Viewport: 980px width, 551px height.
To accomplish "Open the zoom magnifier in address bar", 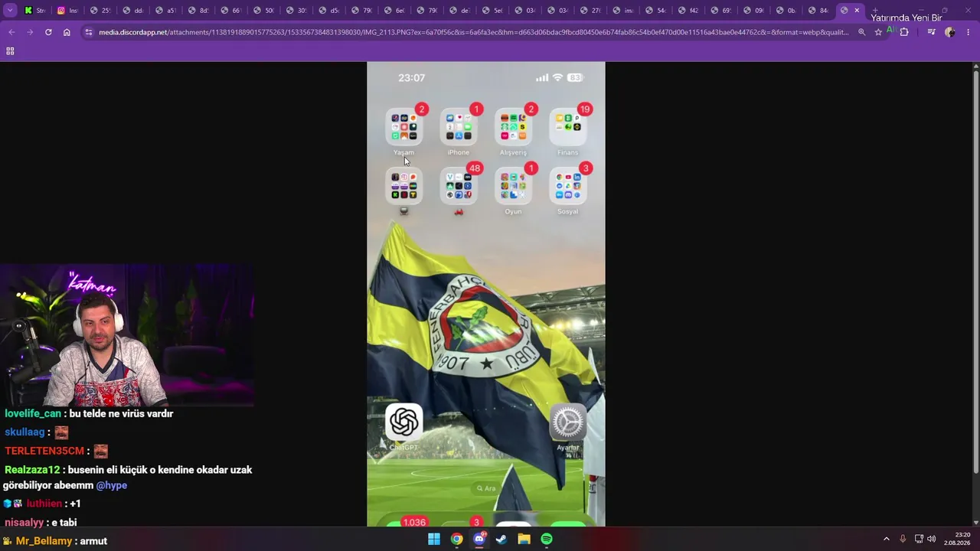I will tap(862, 32).
